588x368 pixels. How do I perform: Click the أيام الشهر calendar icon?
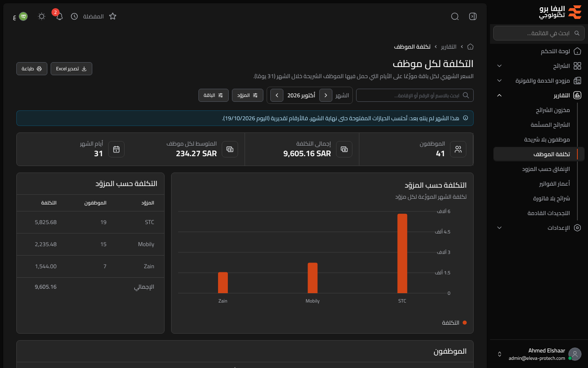pyautogui.click(x=116, y=149)
